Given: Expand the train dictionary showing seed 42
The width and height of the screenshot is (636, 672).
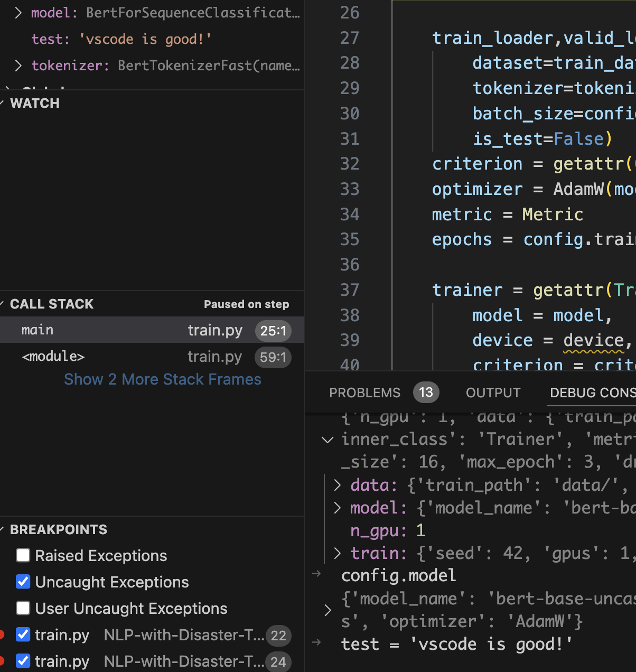Looking at the screenshot, I should pos(338,553).
